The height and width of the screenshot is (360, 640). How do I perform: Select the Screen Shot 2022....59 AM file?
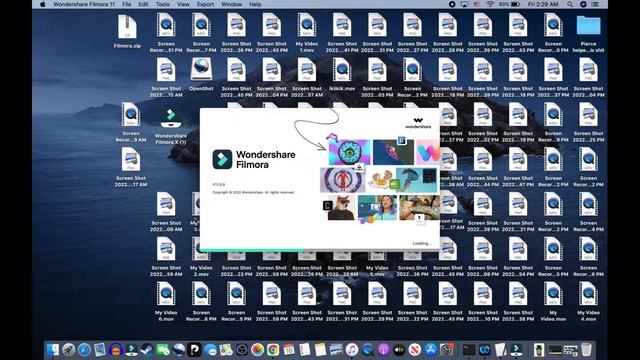166,249
